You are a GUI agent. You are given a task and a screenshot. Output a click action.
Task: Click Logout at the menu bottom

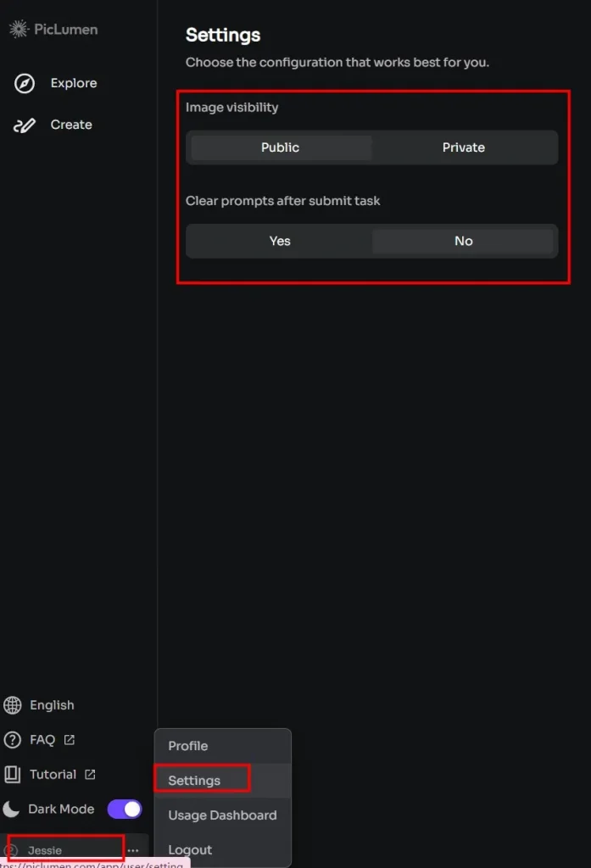(x=189, y=850)
